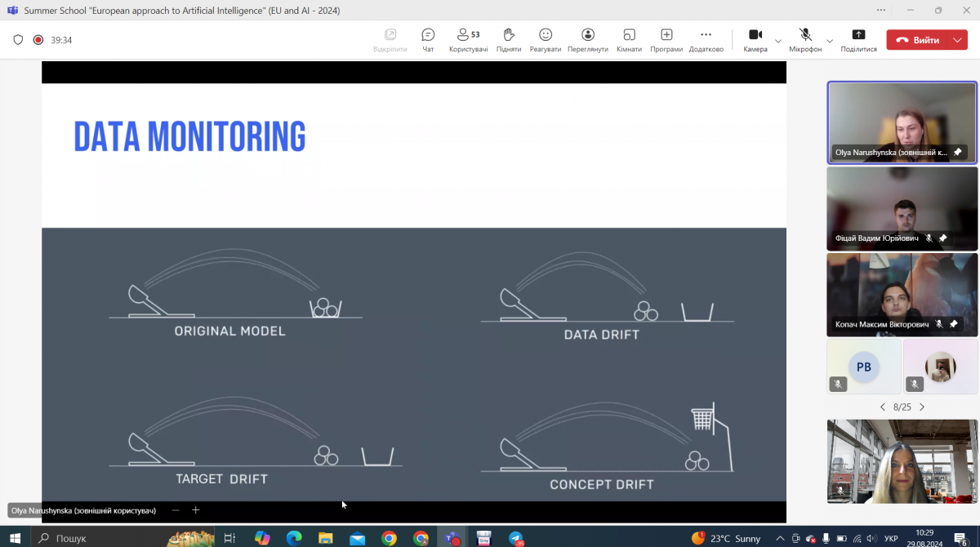Unmute the microphone (Мікрофон)

coord(804,39)
